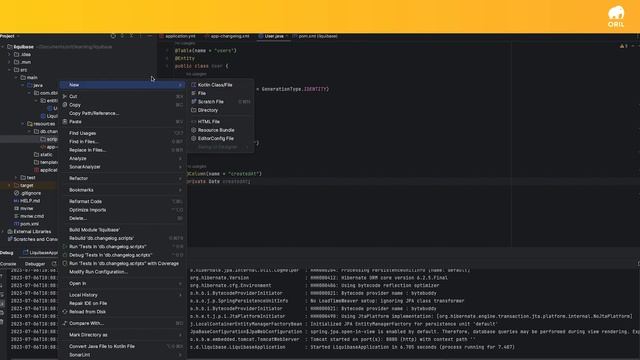This screenshot has width=640, height=360.
Task: Expand the test folder
Action: point(16,178)
